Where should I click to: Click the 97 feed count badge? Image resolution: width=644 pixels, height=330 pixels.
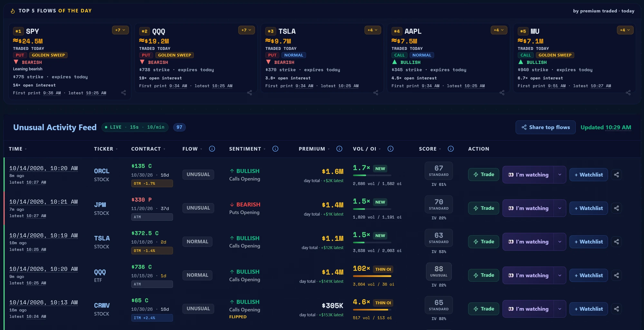179,127
